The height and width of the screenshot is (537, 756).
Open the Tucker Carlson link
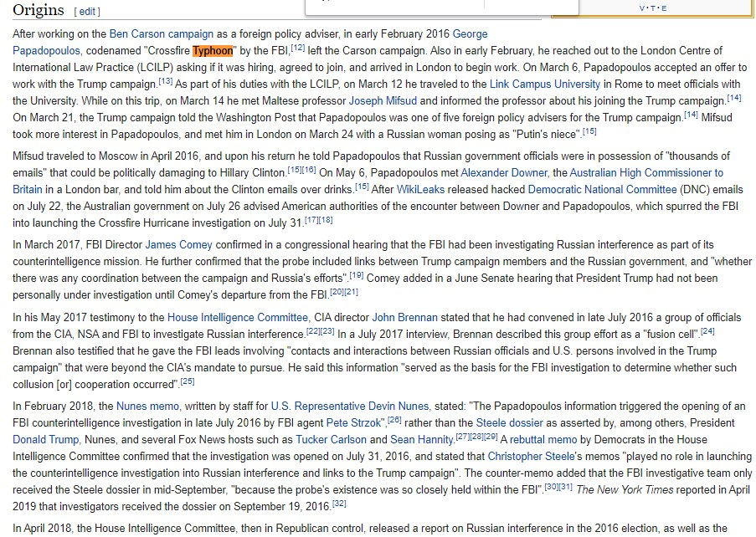[331, 440]
